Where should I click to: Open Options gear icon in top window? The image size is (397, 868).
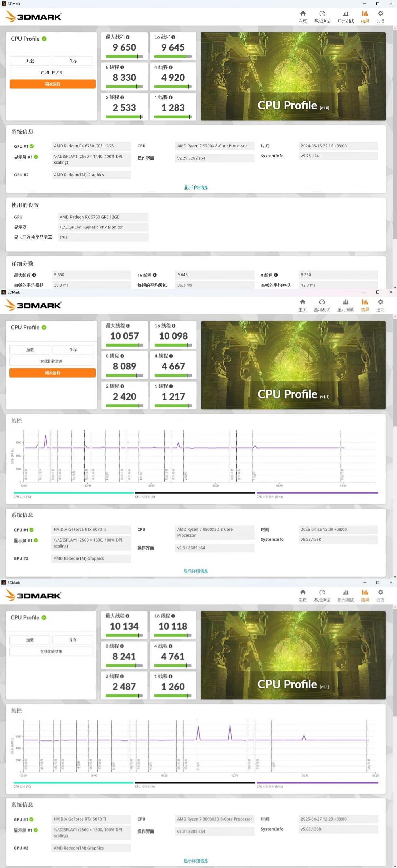[381, 14]
